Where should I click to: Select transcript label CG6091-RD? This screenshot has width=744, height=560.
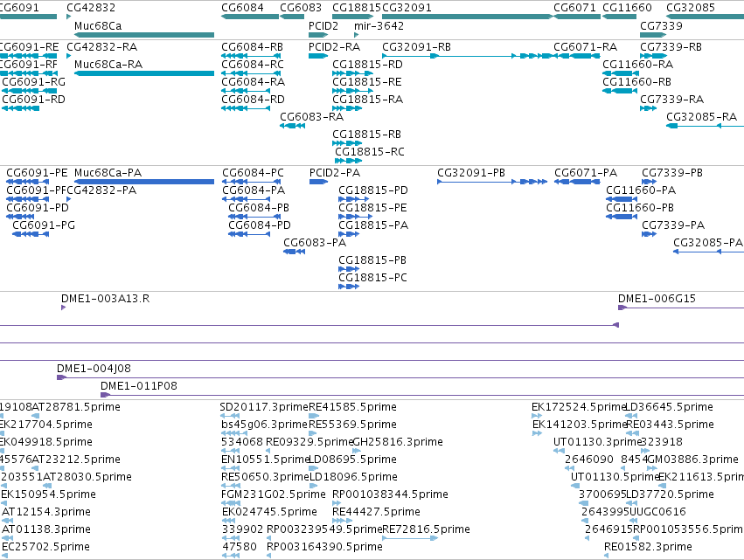(x=34, y=100)
